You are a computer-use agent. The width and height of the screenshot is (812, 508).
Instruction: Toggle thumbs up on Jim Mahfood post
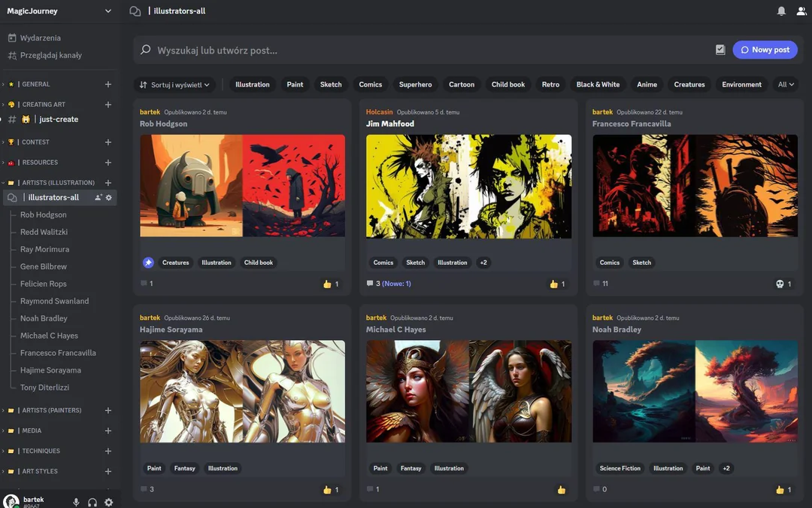(x=557, y=284)
